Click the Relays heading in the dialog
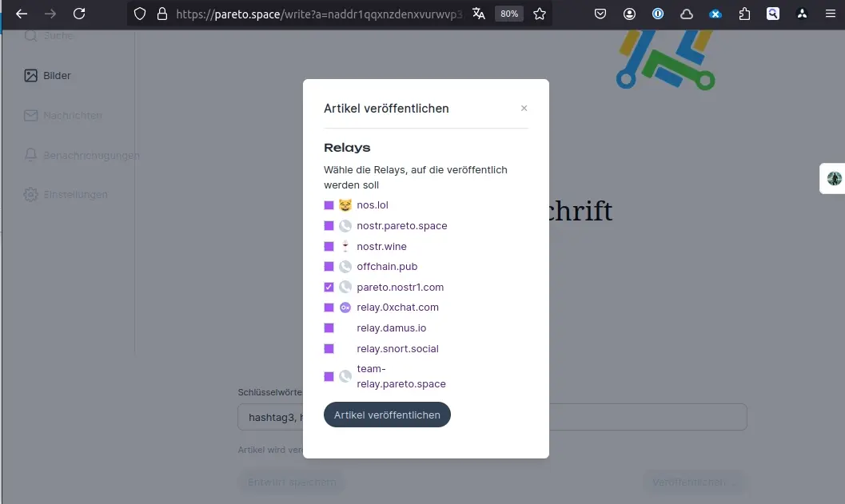The height and width of the screenshot is (504, 845). (347, 148)
